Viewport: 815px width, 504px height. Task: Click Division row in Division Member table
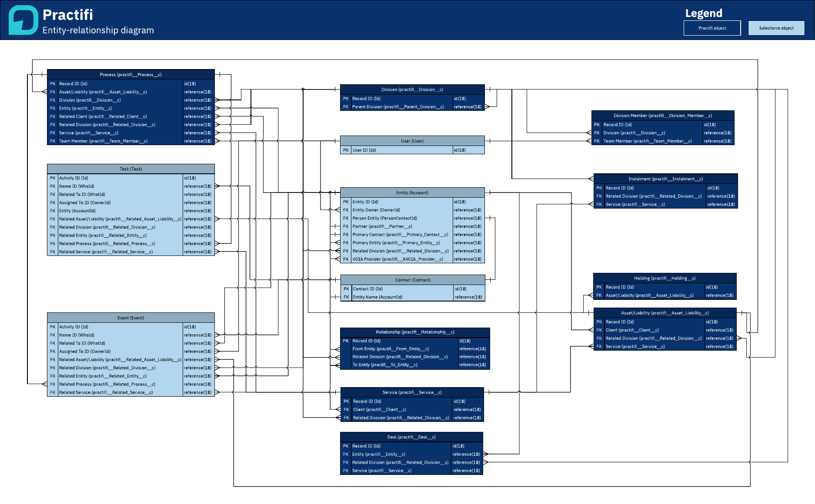(x=663, y=133)
